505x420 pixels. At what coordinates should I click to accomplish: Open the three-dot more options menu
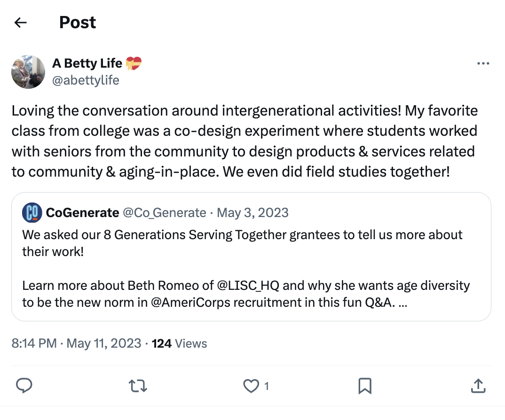(x=483, y=64)
